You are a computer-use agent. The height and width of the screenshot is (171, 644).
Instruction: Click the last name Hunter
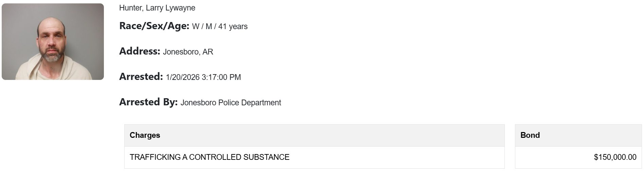tap(130, 8)
